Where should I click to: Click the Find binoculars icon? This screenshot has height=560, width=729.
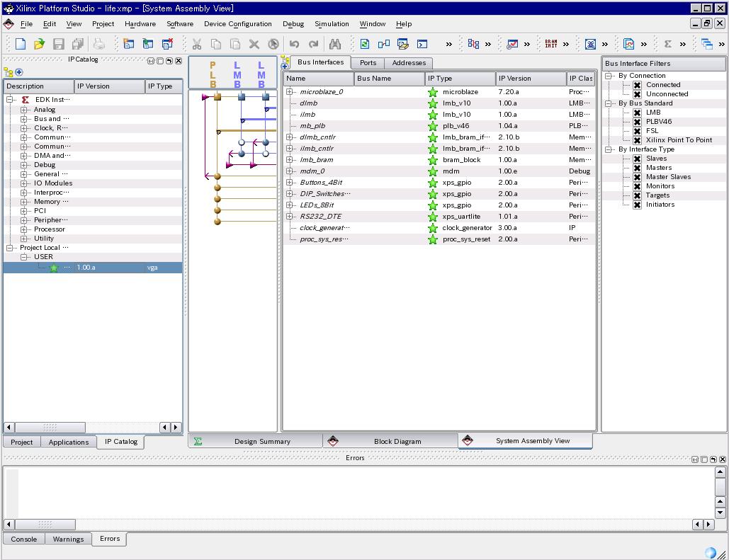point(334,44)
